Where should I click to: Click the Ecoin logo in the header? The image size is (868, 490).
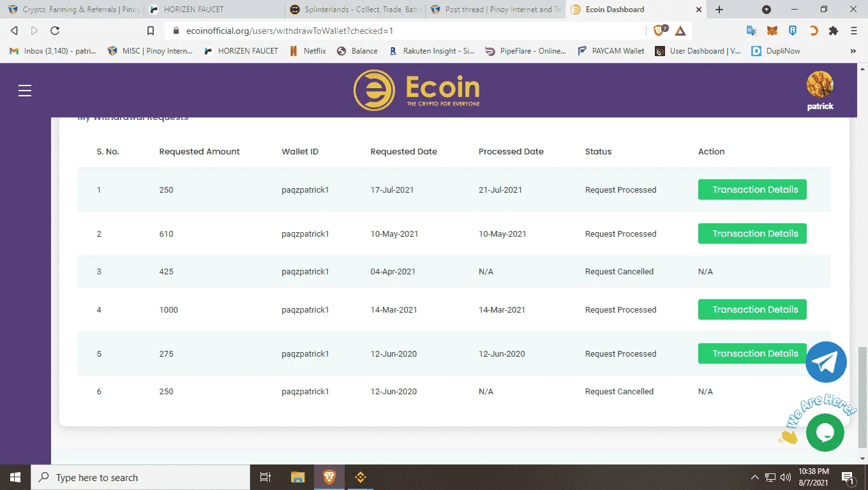tap(416, 90)
